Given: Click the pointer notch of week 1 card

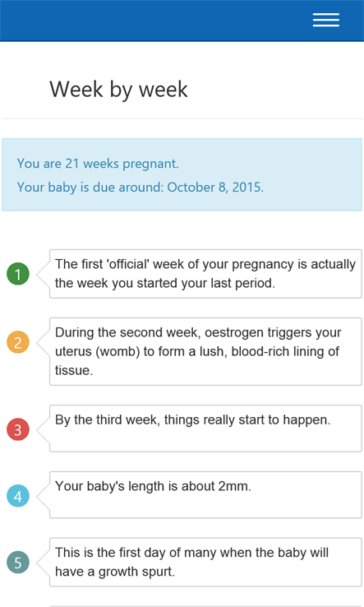Looking at the screenshot, I should point(44,274).
